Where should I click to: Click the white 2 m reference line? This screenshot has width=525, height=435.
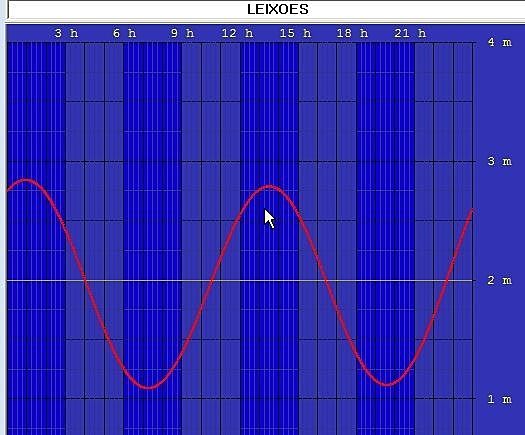coord(240,280)
